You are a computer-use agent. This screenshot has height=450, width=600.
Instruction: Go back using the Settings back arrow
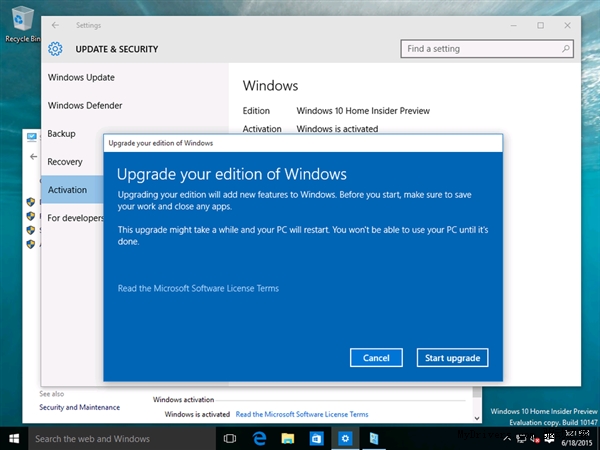[x=55, y=25]
